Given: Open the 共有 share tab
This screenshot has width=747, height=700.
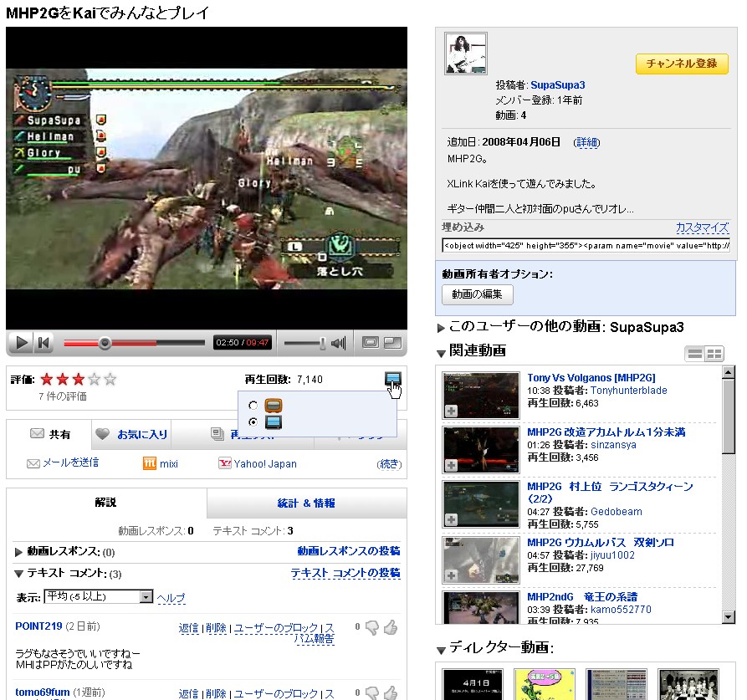Looking at the screenshot, I should pyautogui.click(x=49, y=434).
